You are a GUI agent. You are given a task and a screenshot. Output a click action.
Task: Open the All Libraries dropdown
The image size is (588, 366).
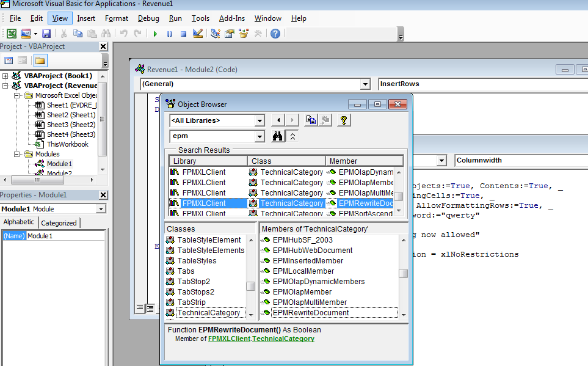(260, 120)
